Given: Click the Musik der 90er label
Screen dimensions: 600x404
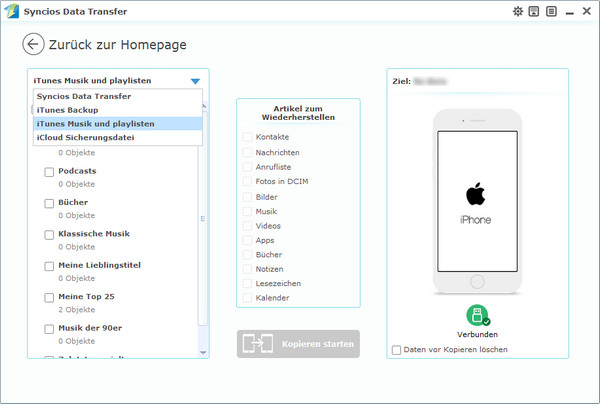Looking at the screenshot, I should (90, 328).
